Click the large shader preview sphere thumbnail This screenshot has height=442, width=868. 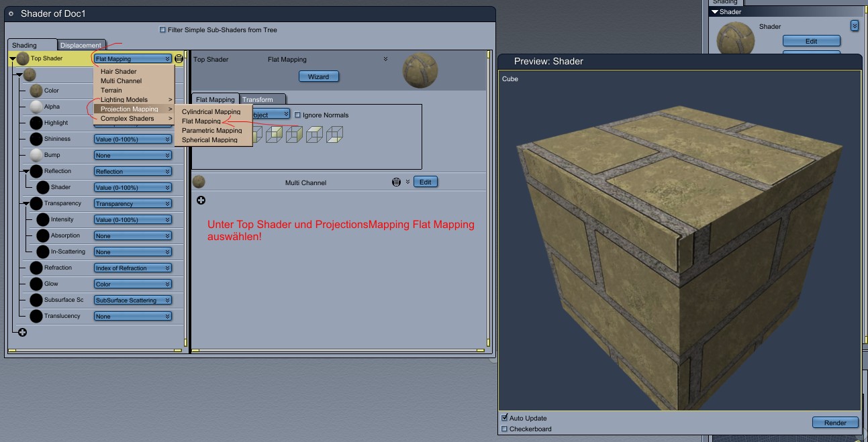(x=420, y=71)
